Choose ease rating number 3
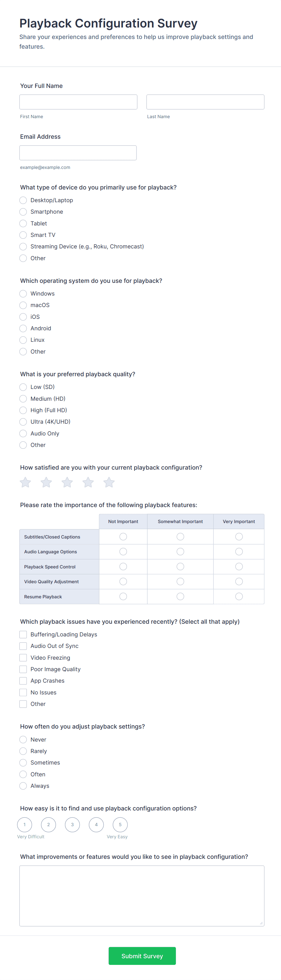The height and width of the screenshot is (980, 281). tap(72, 824)
